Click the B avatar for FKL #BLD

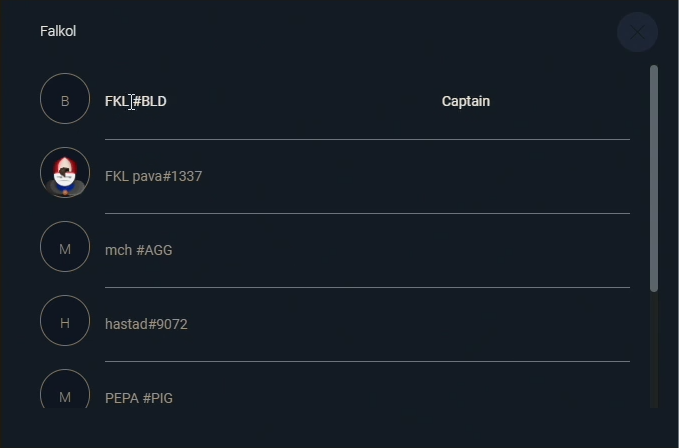click(65, 100)
